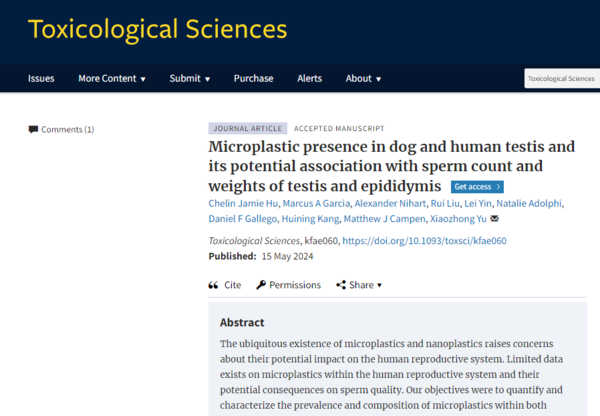Click the Permissions key icon

click(x=261, y=285)
